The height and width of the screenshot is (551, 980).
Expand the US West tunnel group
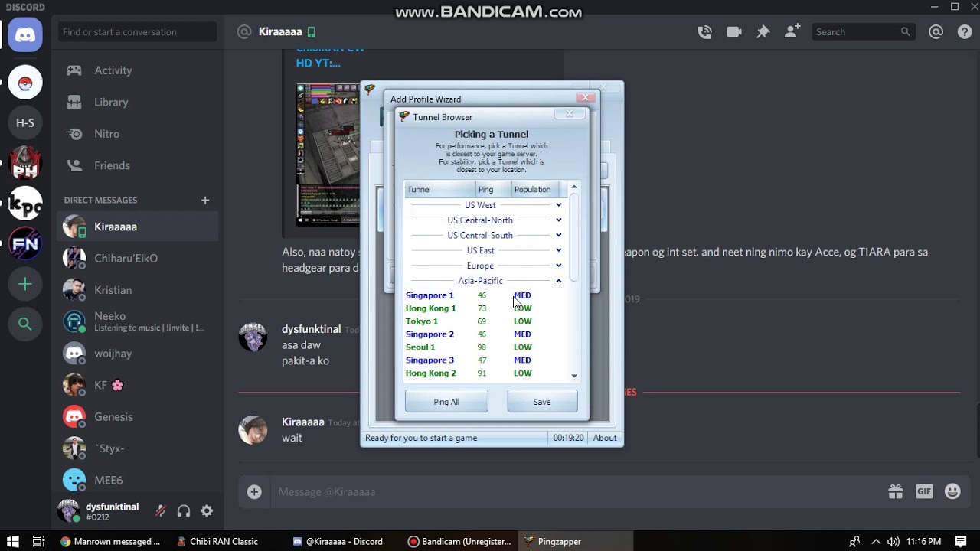pyautogui.click(x=559, y=205)
